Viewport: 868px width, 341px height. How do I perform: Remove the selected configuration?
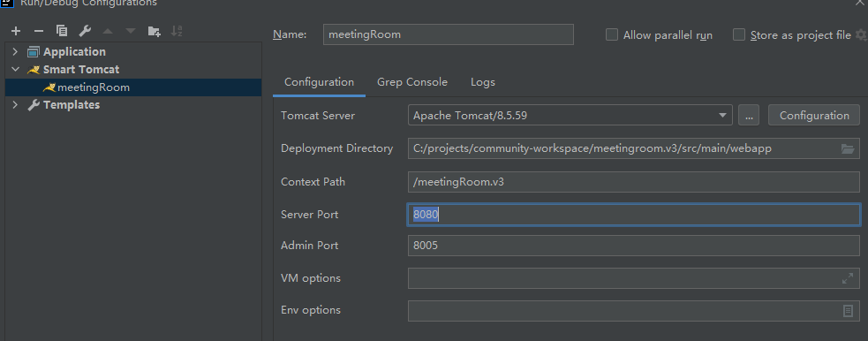tap(39, 31)
